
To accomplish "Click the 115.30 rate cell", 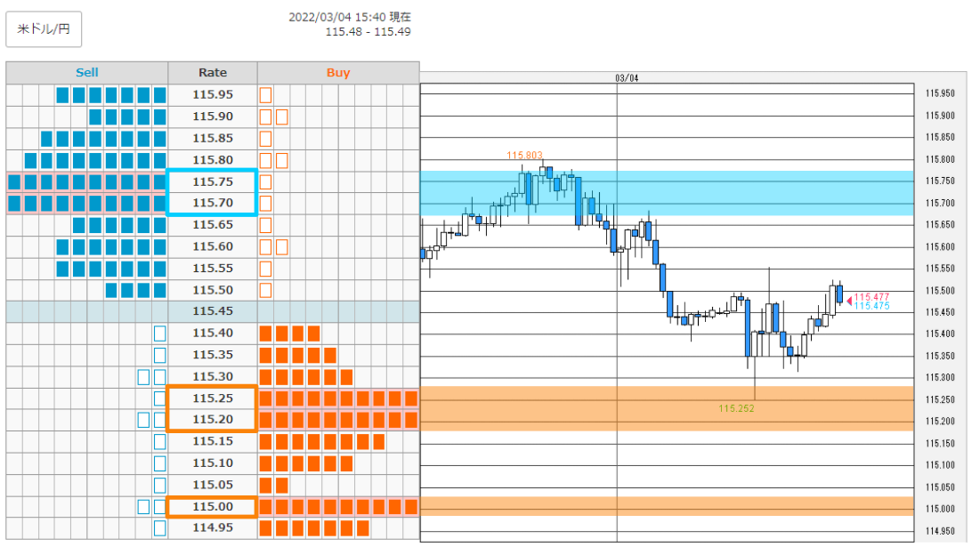I will (213, 376).
